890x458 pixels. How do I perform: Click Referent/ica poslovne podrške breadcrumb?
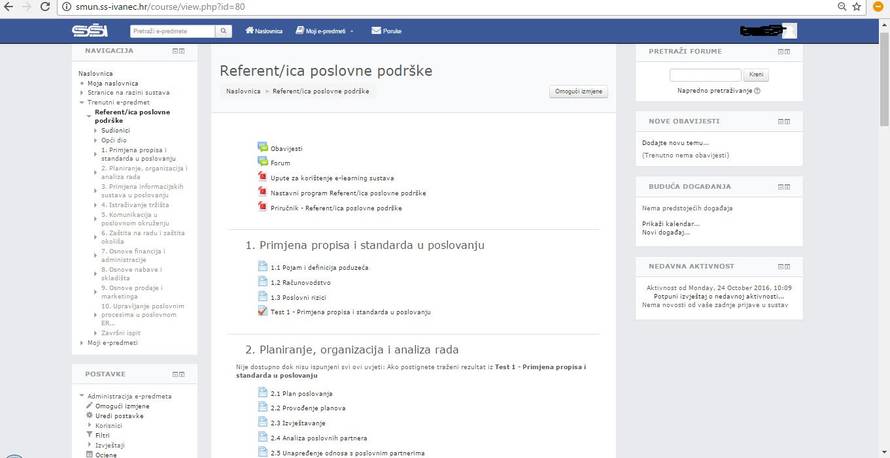(321, 91)
